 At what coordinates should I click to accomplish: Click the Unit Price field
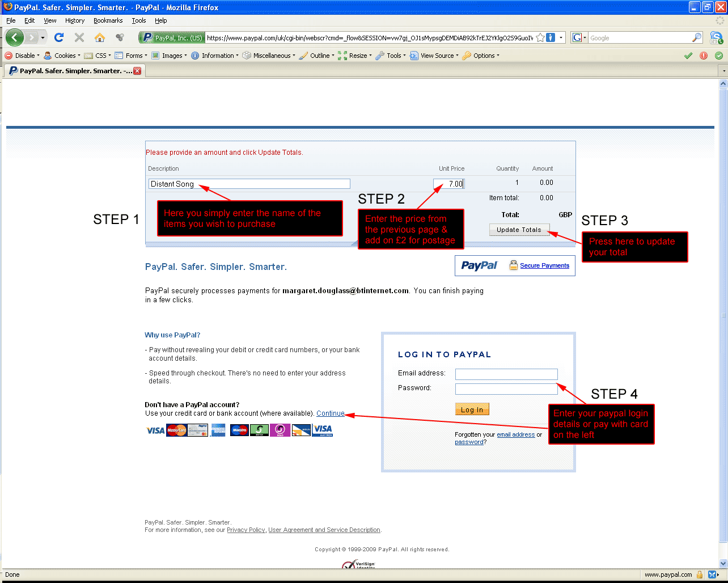pos(449,184)
